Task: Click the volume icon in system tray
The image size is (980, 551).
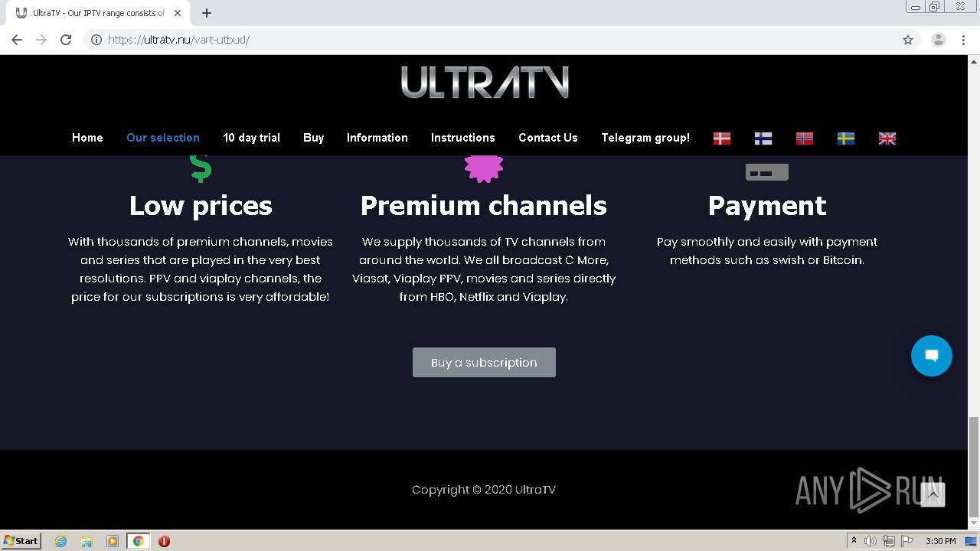Action: (x=871, y=541)
